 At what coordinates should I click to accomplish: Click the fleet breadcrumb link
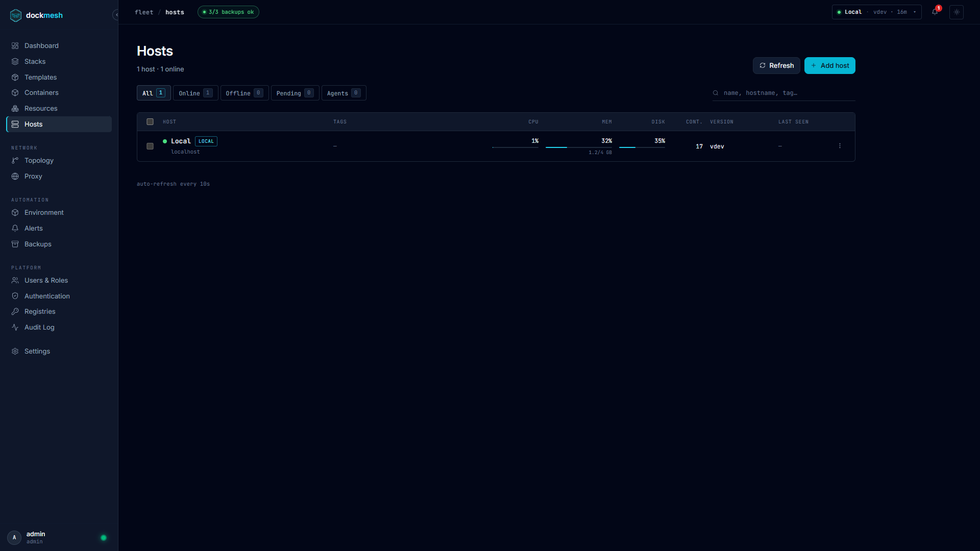[x=144, y=12]
